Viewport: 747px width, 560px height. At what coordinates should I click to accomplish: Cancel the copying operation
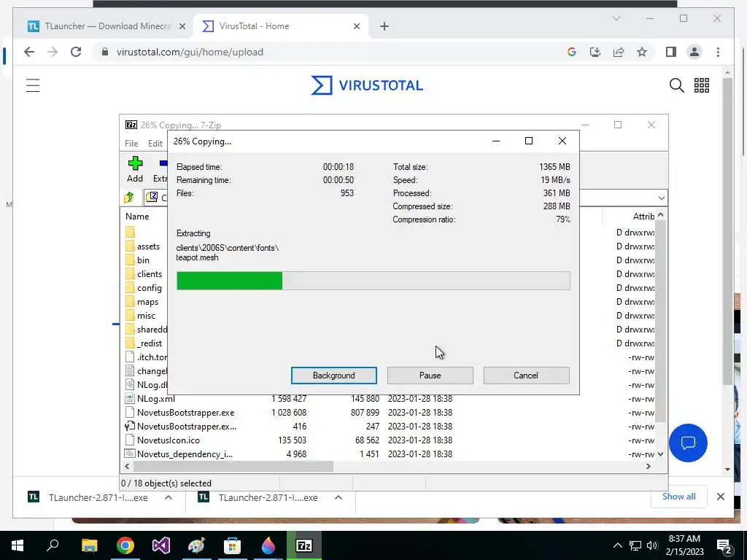point(526,376)
